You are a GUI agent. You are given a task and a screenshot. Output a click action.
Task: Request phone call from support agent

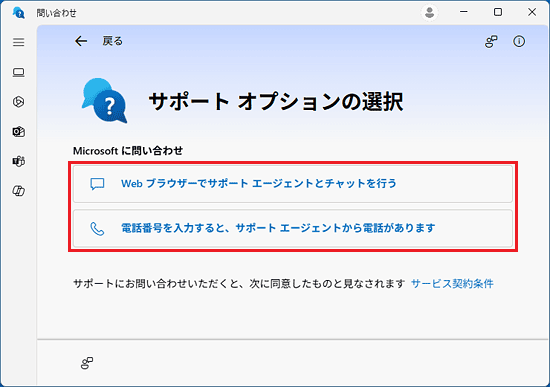coord(293,228)
